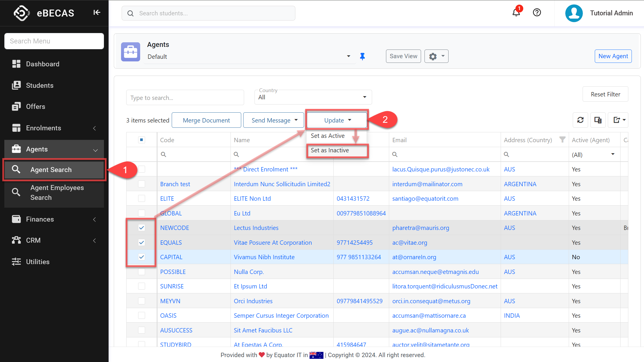Click the Name column search icon
This screenshot has width=644, height=362.
pyautogui.click(x=236, y=154)
